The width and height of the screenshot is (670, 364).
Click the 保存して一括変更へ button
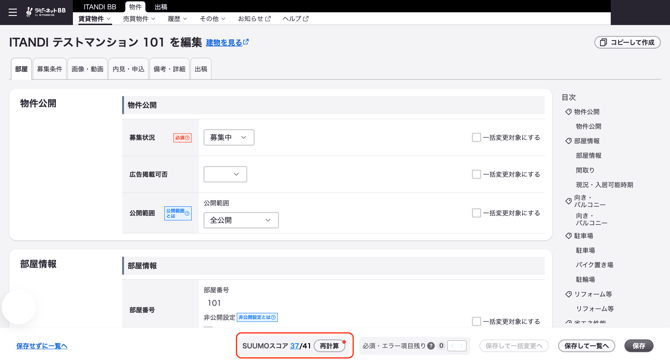click(514, 346)
